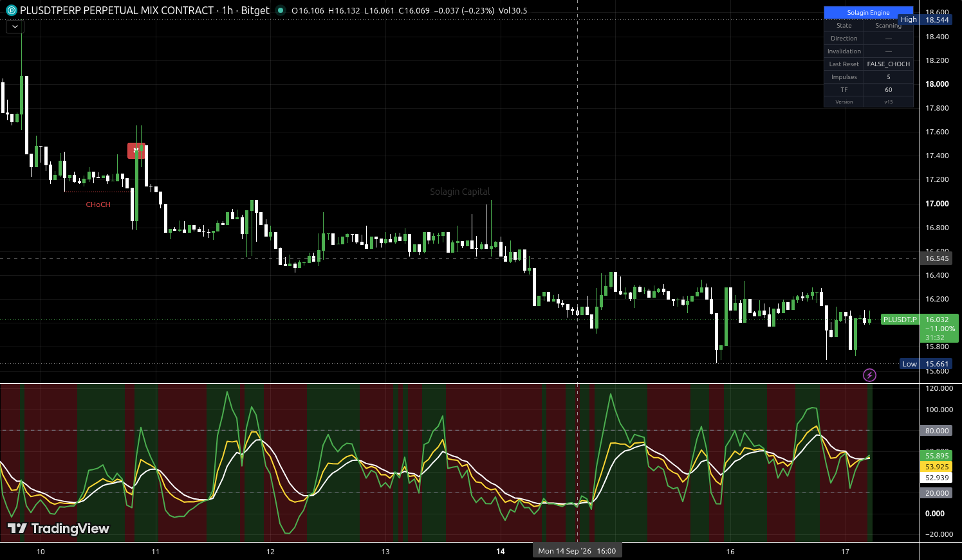Click the Direction row label

(844, 39)
